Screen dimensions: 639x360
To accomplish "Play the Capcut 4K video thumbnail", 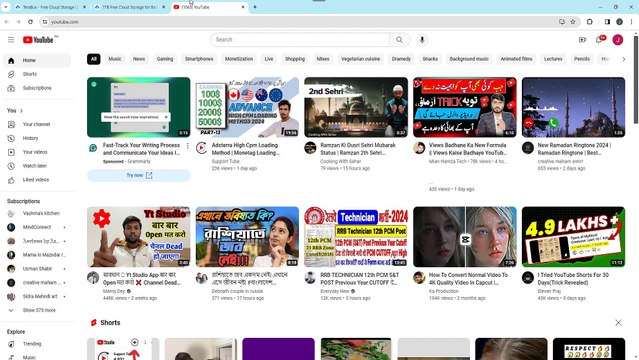I will 465,237.
